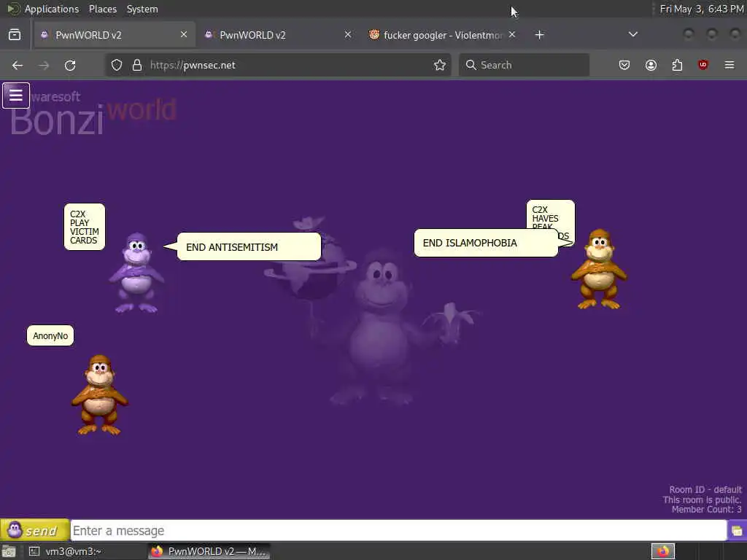The height and width of the screenshot is (560, 747).
Task: Open the System menu
Action: [x=142, y=9]
